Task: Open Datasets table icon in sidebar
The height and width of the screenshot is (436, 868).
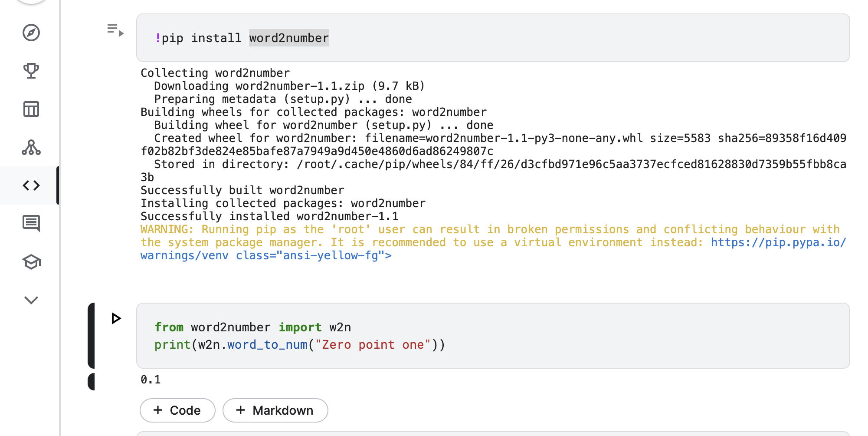Action: click(31, 109)
